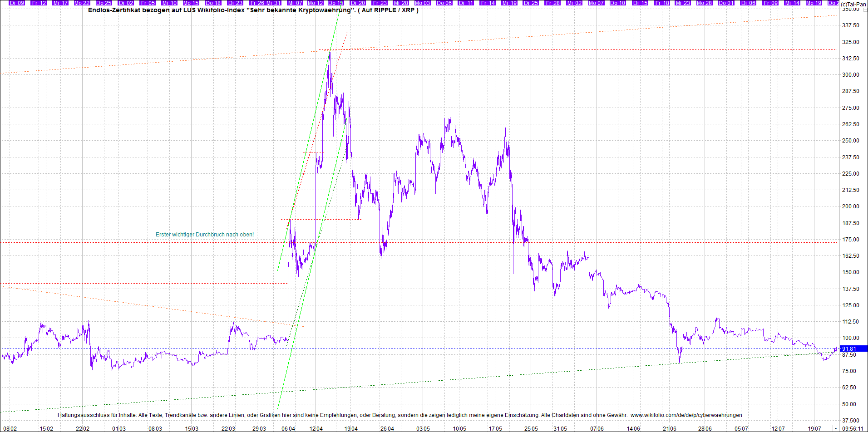The width and height of the screenshot is (868, 432).
Task: Click the 25:05 date marker on bottom axis
Action: point(531,428)
